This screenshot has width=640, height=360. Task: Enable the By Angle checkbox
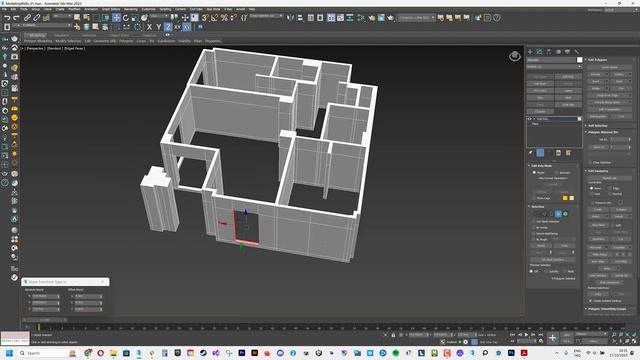[x=533, y=240]
